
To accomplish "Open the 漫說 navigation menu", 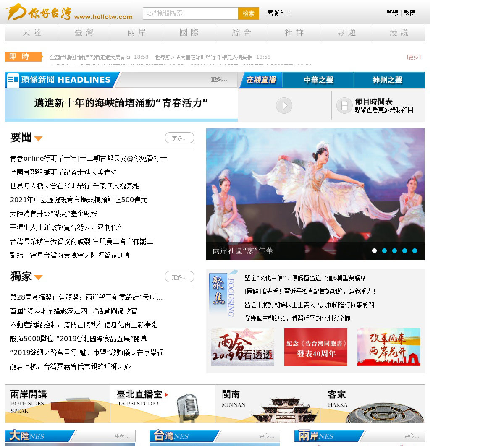I will coord(399,32).
